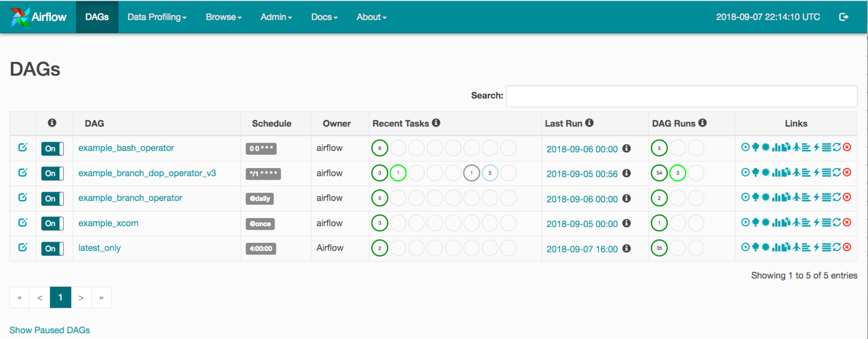
Task: Trigger the example_bash_operator DAG run
Action: (745, 147)
